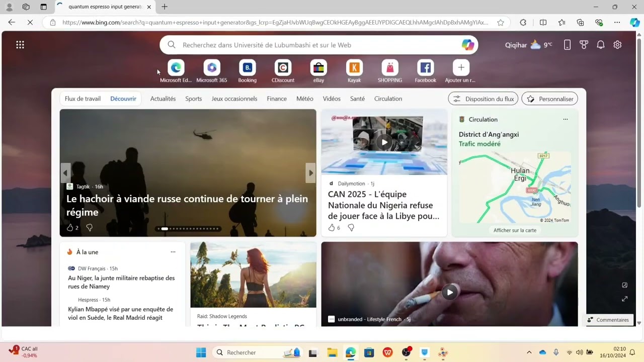This screenshot has width=644, height=362.
Task: Open Edge settings and more menu
Action: pyautogui.click(x=617, y=22)
